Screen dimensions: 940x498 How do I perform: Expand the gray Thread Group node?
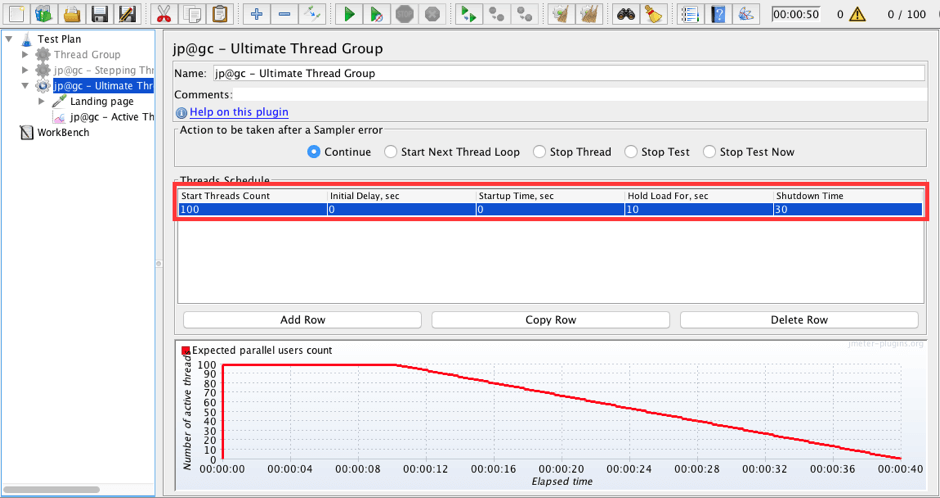[26, 55]
